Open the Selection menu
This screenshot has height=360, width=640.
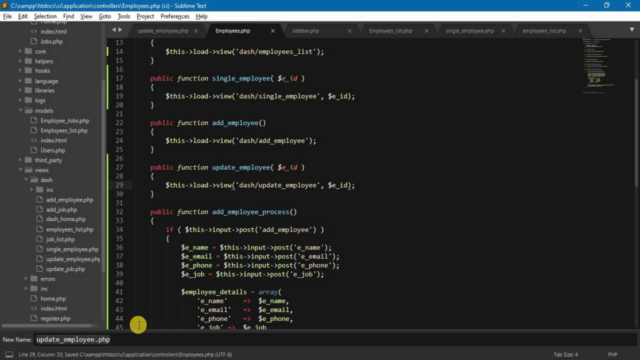(x=45, y=16)
